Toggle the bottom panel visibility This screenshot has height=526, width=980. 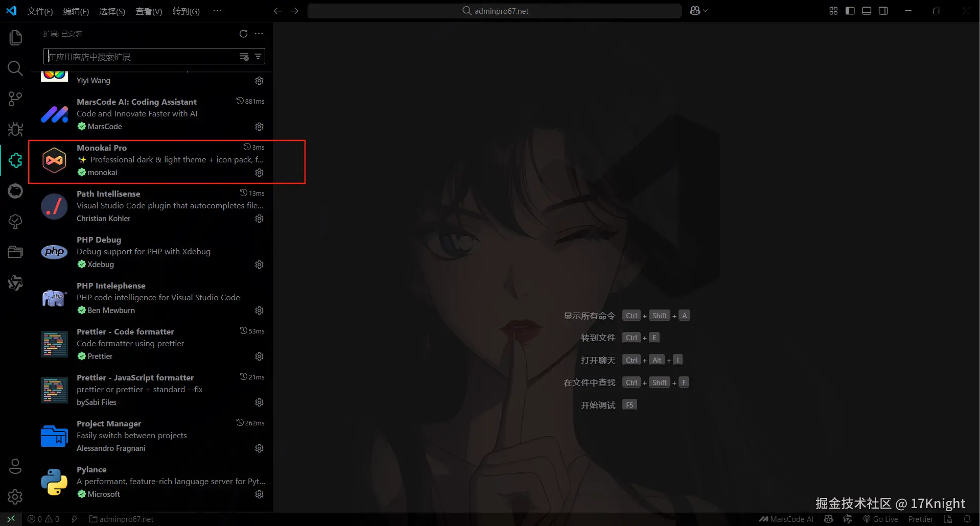click(x=867, y=11)
